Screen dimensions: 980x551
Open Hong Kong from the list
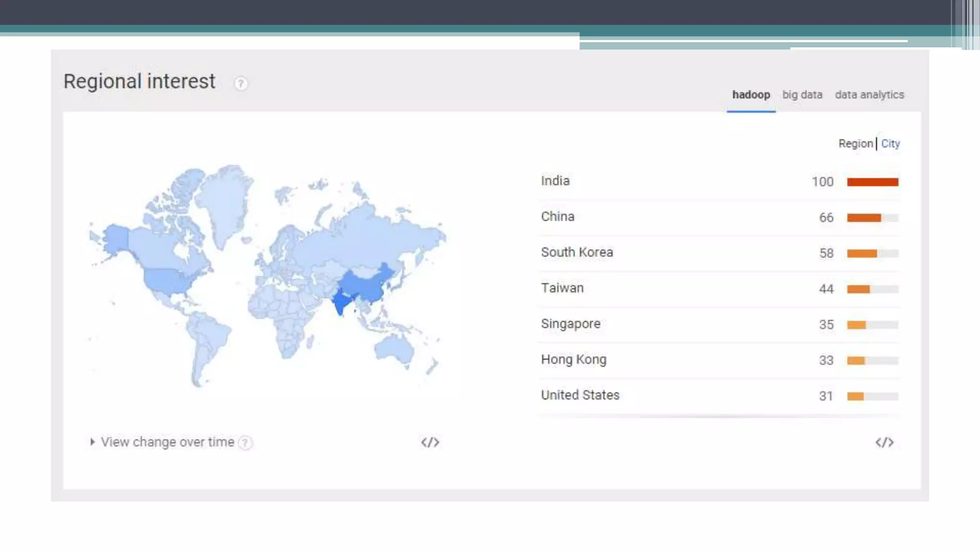coord(573,360)
